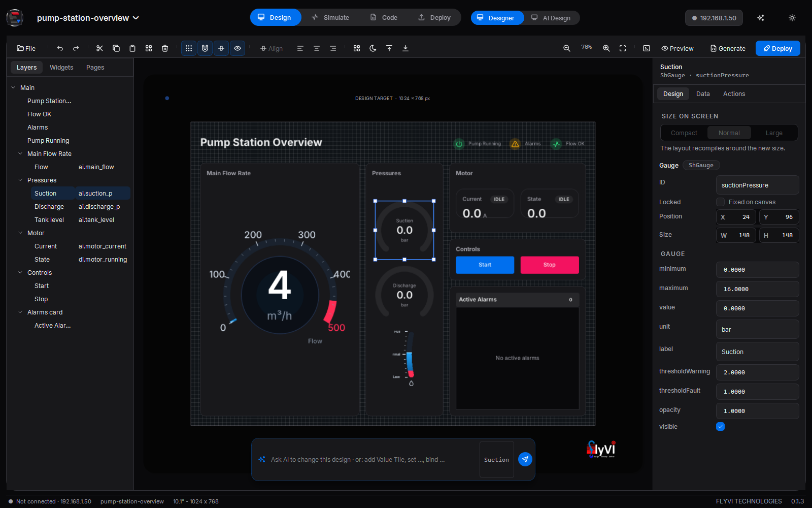Viewport: 812px width, 508px height.
Task: Switch to the Simulate tab
Action: (x=330, y=17)
